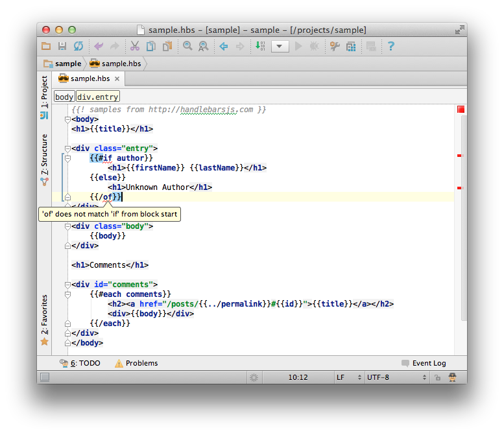Viewport: 504px width, 435px height.
Task: Click the Open folder toolbar icon
Action: pyautogui.click(x=46, y=46)
